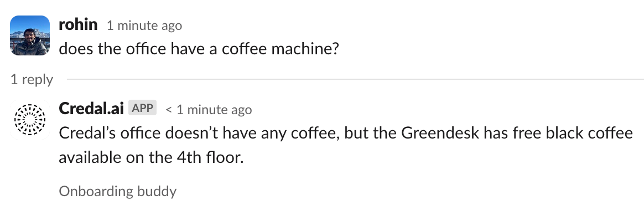Expand the '1 reply' thread label

(x=32, y=79)
